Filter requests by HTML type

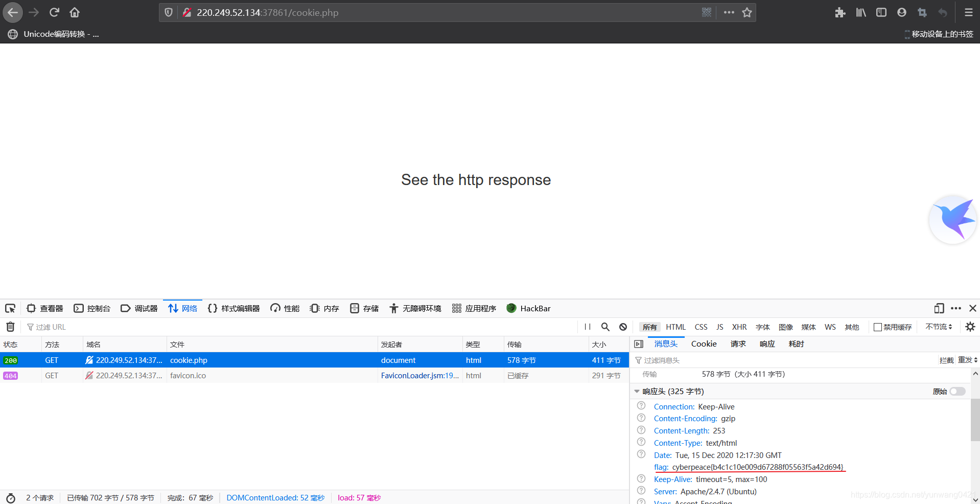[675, 327]
